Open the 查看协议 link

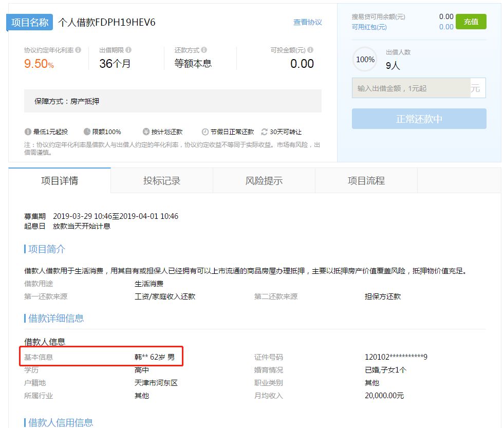click(x=308, y=22)
